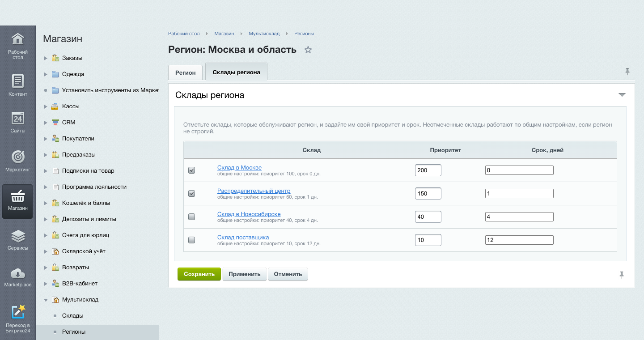Click the Срок field for Распределительный центр

[519, 193]
